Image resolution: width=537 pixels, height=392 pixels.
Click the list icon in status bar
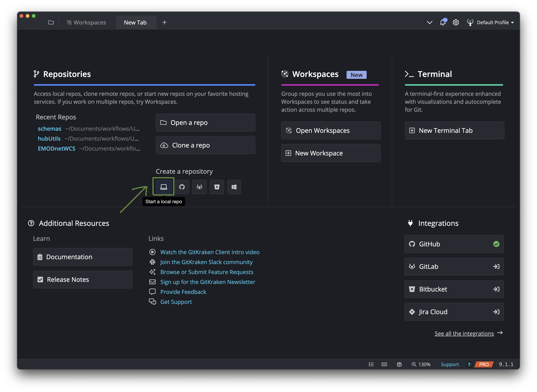click(x=371, y=364)
